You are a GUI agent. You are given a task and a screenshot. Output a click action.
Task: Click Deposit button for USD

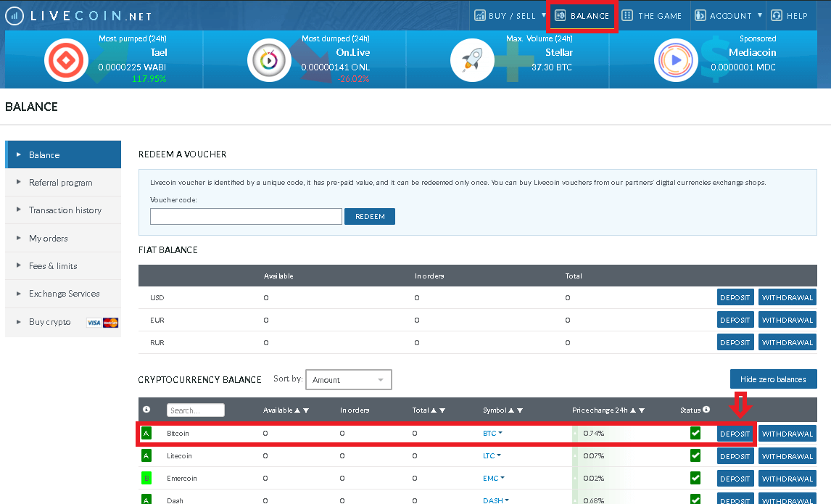coord(735,297)
